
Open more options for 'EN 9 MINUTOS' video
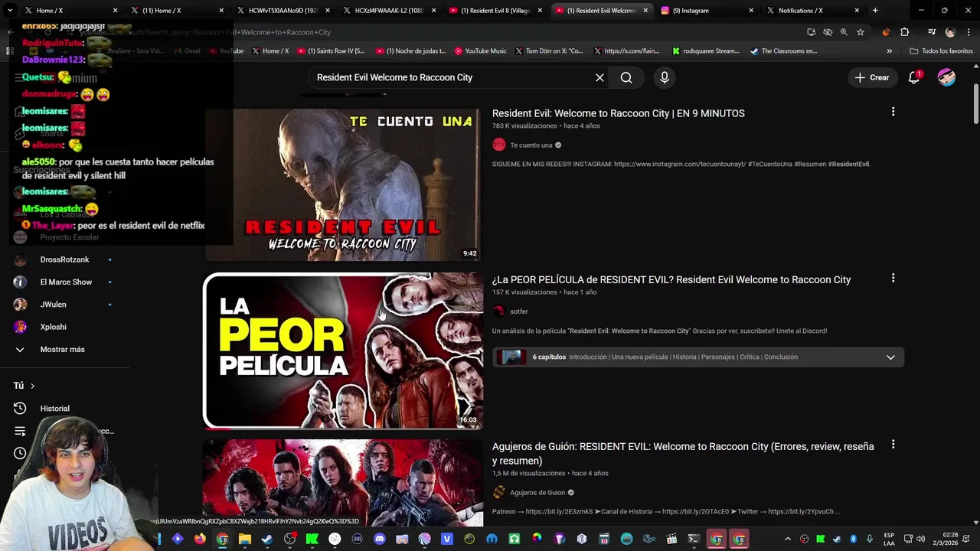pos(893,112)
